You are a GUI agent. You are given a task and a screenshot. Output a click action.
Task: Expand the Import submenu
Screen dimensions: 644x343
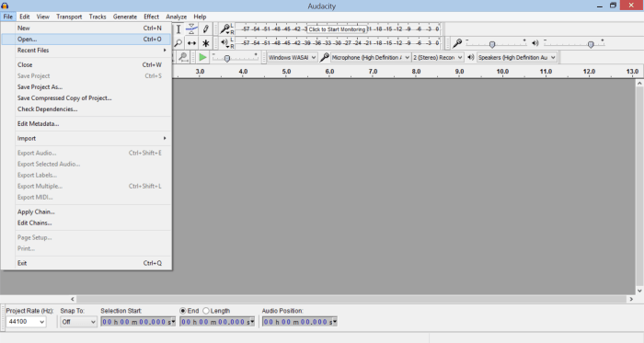(86, 138)
